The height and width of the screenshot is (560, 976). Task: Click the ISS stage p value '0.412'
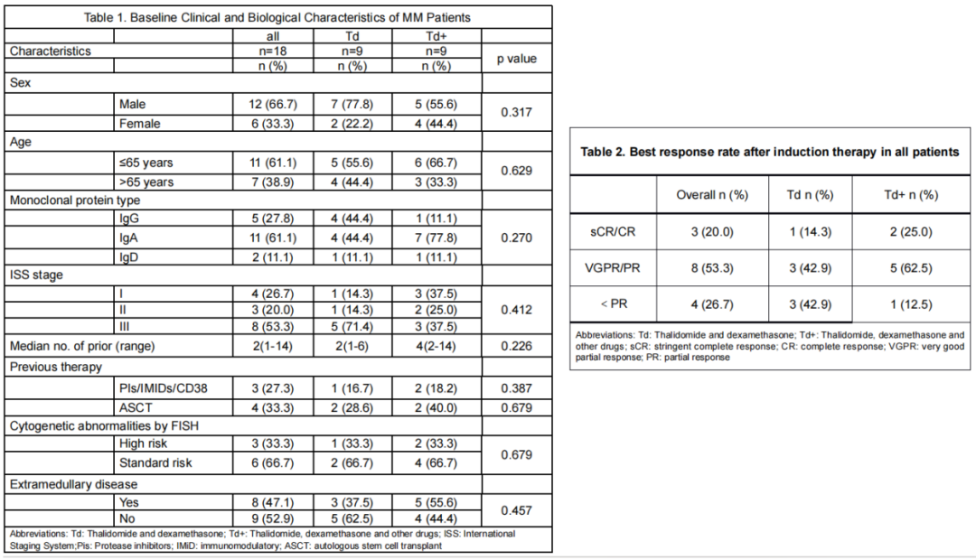(x=517, y=310)
